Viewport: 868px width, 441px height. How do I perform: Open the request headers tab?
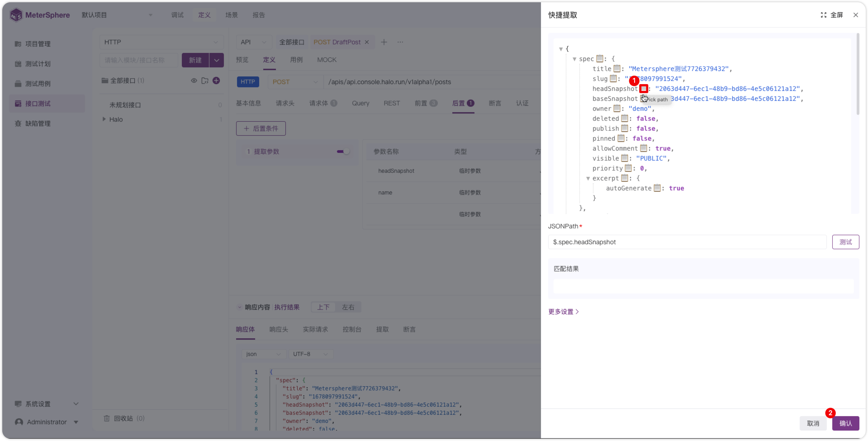[285, 103]
